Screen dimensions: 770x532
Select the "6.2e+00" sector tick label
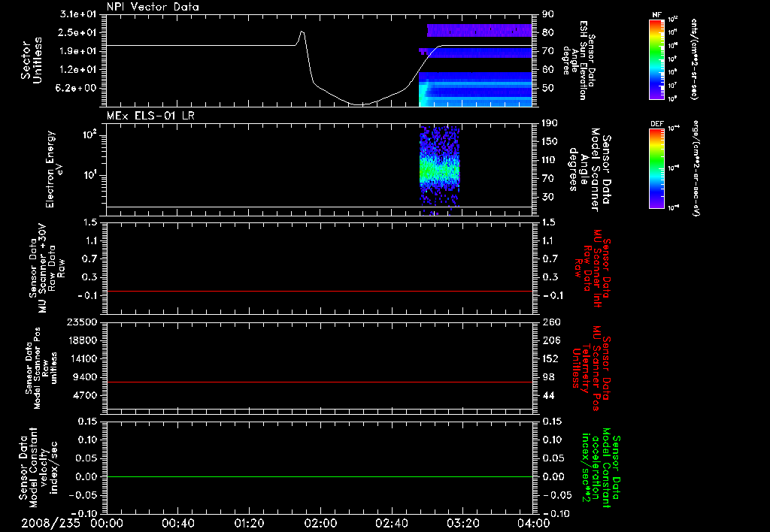coord(77,88)
